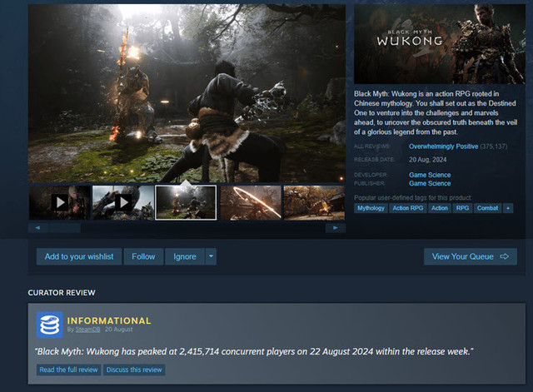Expand more tags with plus button
This screenshot has height=392, width=533.
click(508, 208)
